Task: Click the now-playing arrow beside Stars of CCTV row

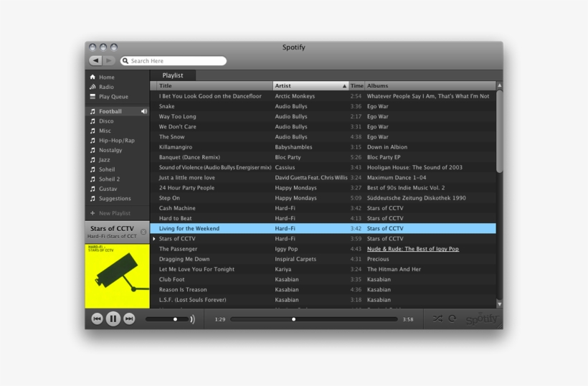Action: 153,239
